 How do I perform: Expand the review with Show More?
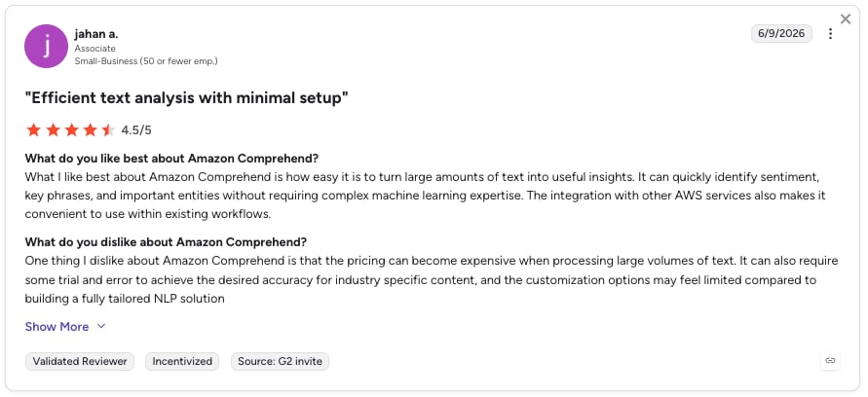(x=57, y=327)
